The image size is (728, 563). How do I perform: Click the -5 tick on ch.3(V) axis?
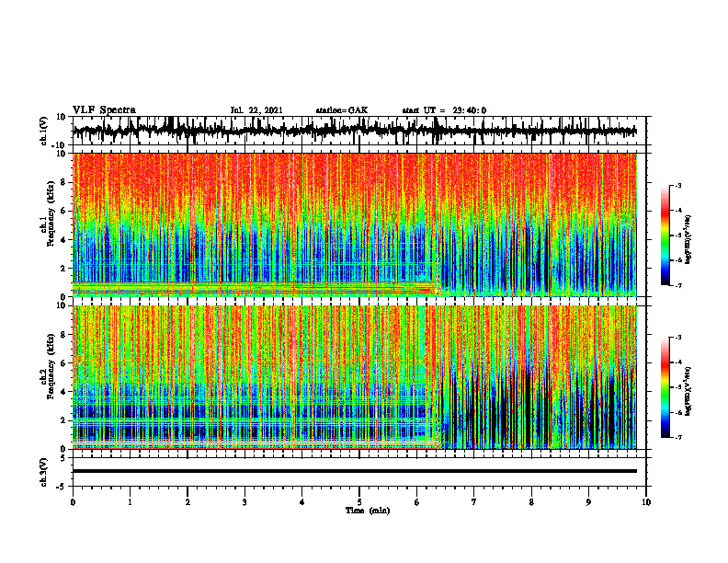click(x=62, y=487)
